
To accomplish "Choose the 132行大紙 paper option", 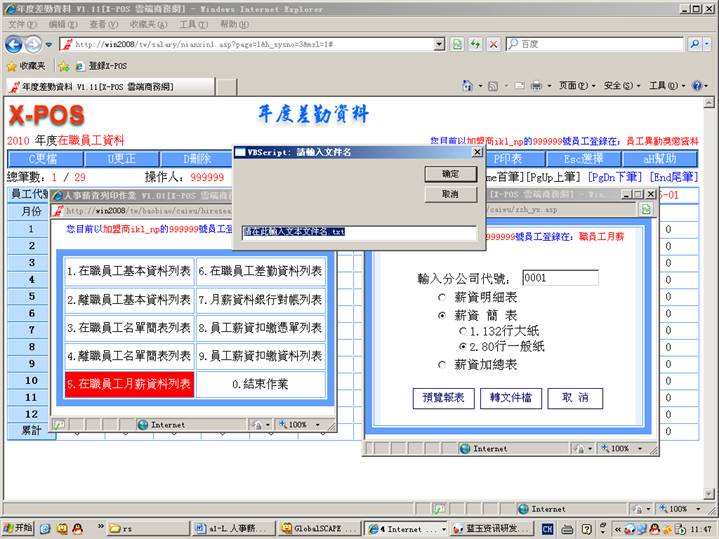I will [x=461, y=330].
